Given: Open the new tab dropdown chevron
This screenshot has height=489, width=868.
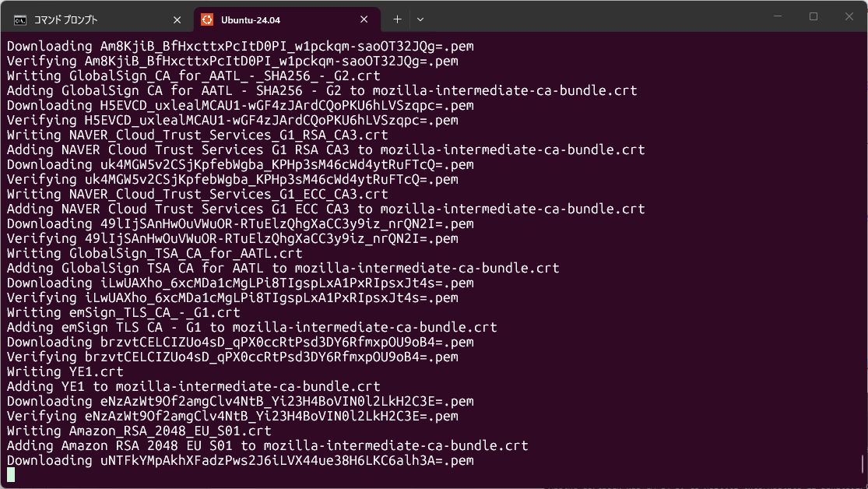Looking at the screenshot, I should [x=419, y=19].
